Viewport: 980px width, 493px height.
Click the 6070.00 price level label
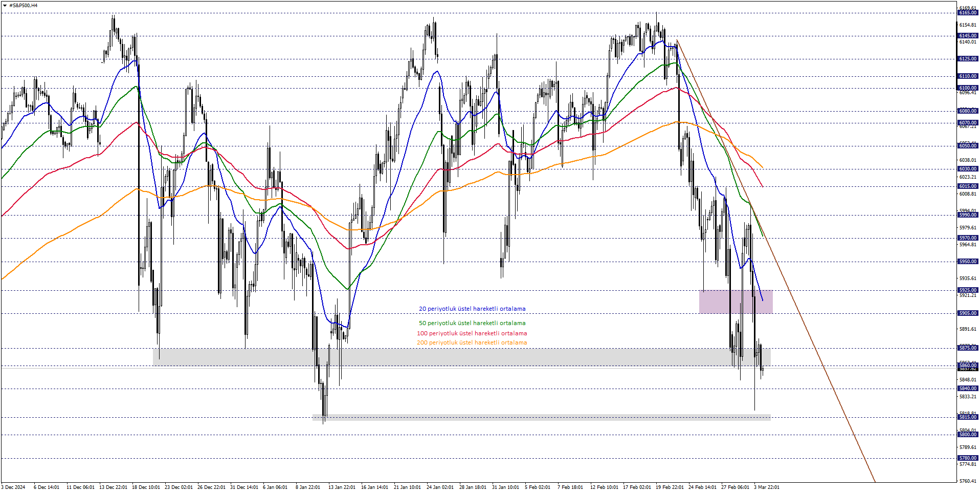tap(967, 123)
